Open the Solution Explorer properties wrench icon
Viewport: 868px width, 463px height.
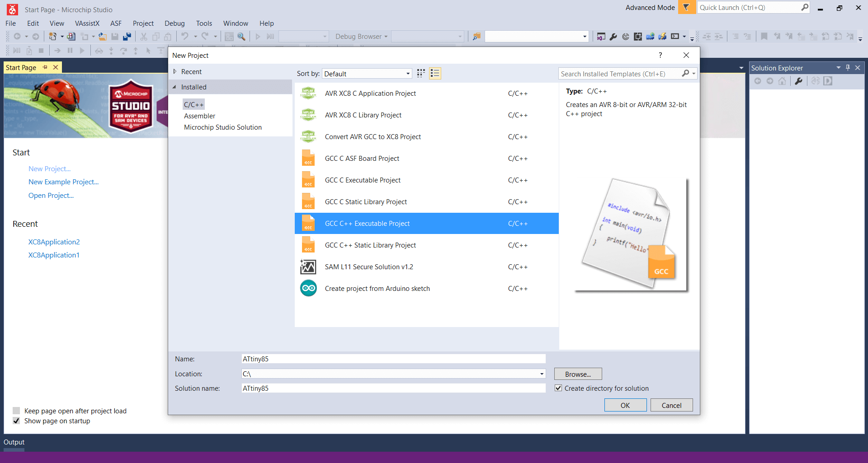click(799, 81)
